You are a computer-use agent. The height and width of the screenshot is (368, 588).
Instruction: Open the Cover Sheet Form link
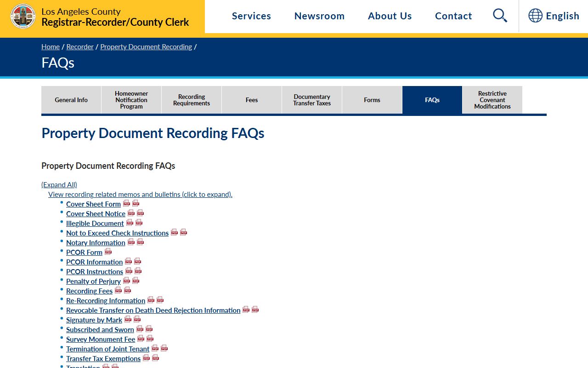[93, 204]
